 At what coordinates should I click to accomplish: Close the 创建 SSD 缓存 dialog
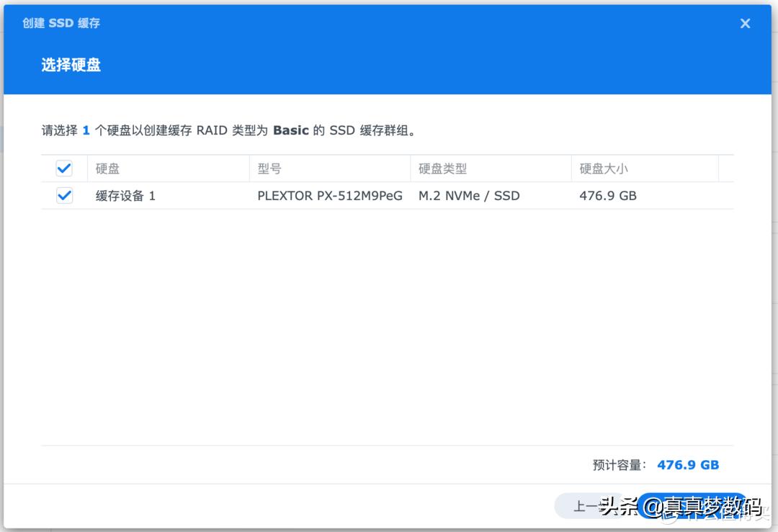(745, 23)
